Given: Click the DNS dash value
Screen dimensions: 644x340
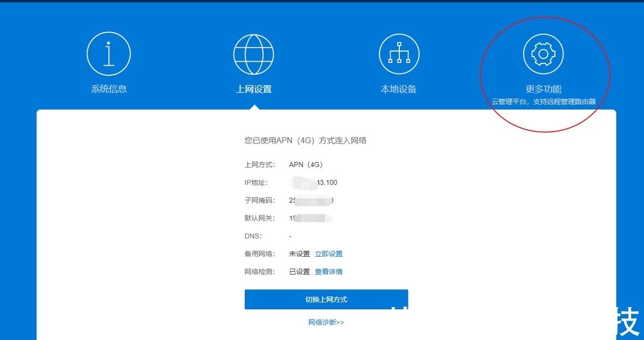Looking at the screenshot, I should click(x=290, y=236).
